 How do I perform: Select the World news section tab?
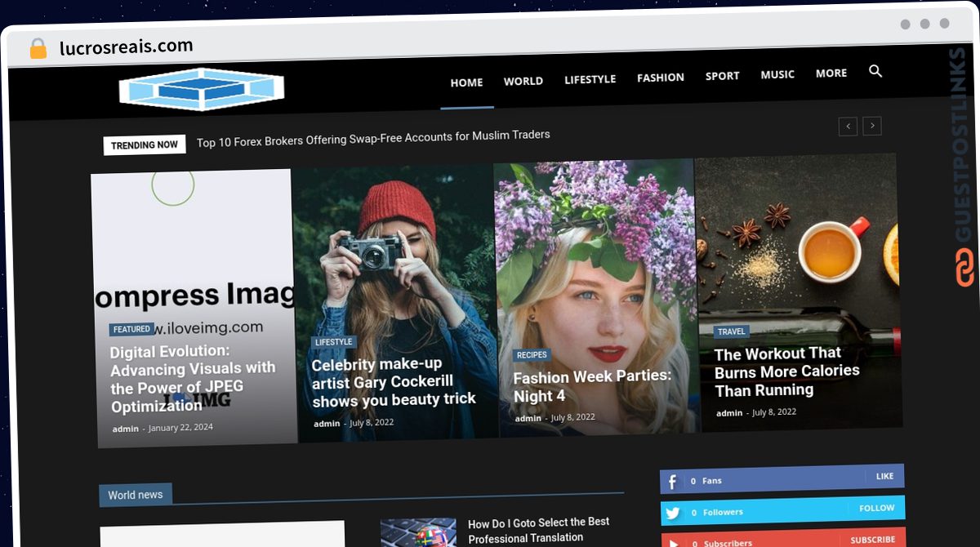(136, 495)
